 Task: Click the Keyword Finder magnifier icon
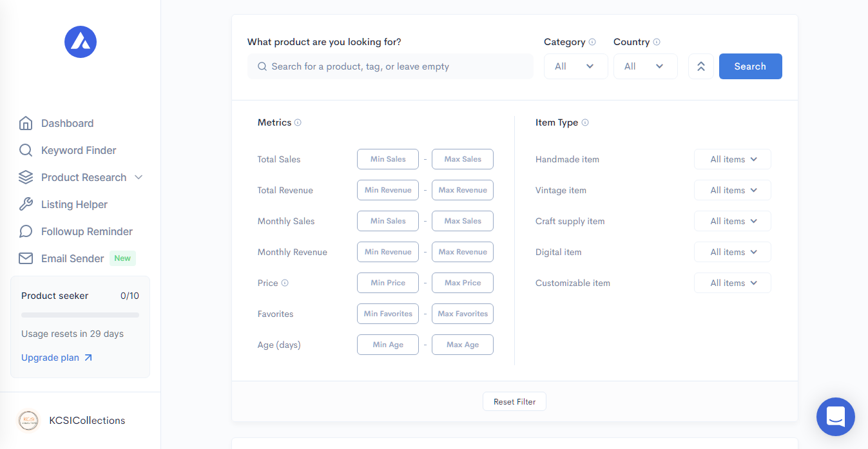(x=26, y=150)
